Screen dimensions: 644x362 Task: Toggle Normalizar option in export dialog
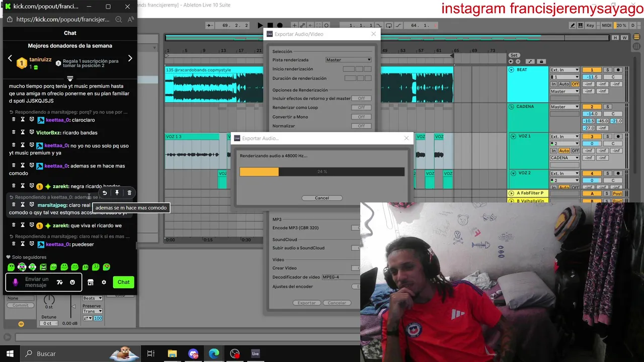tap(361, 126)
